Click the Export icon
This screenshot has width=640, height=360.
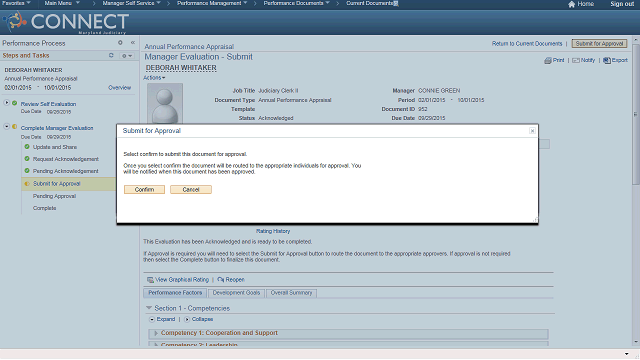(x=607, y=60)
